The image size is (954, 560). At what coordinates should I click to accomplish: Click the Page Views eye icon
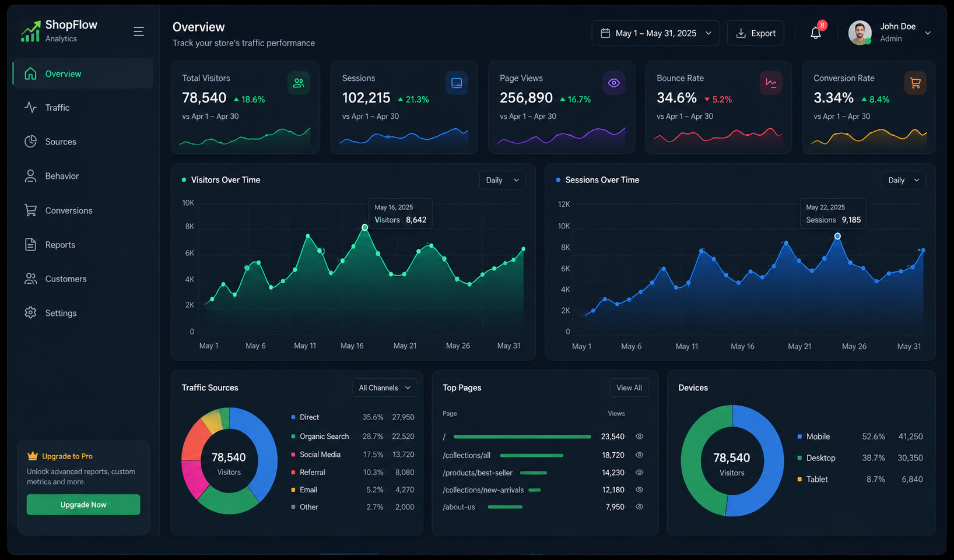pyautogui.click(x=613, y=83)
